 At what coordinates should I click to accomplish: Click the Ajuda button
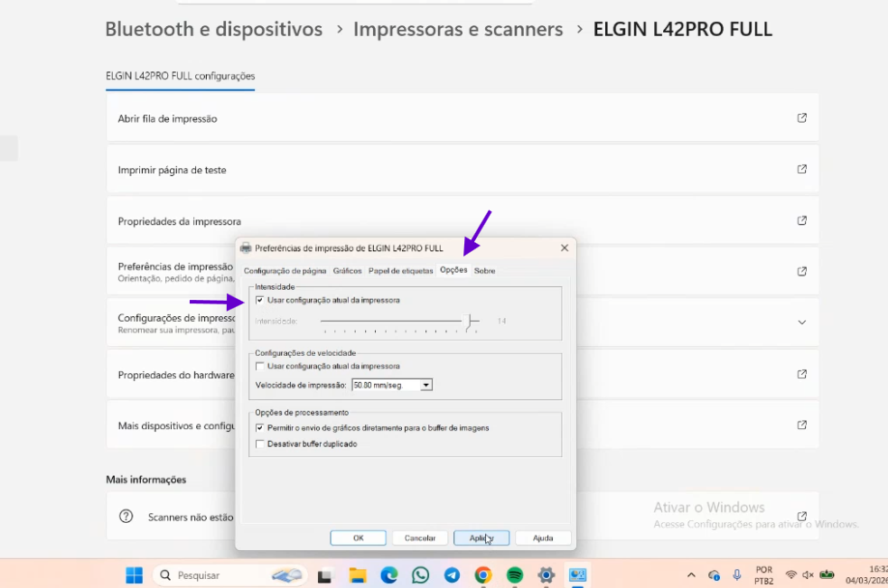click(543, 538)
